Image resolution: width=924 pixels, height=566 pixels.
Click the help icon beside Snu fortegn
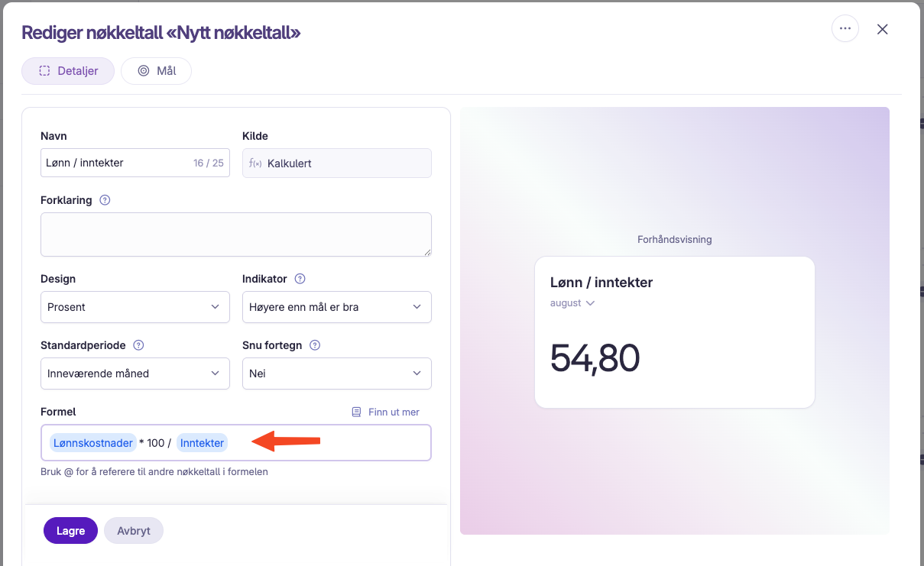tap(315, 345)
